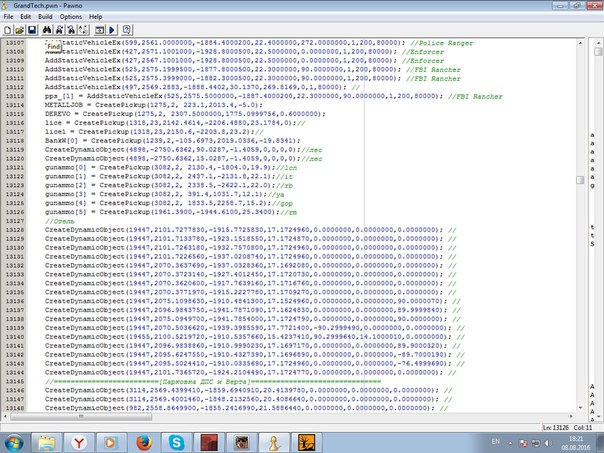The height and width of the screenshot is (453, 604).
Task: Click the BankW[0] = CreatePickup line
Action: click(173, 141)
